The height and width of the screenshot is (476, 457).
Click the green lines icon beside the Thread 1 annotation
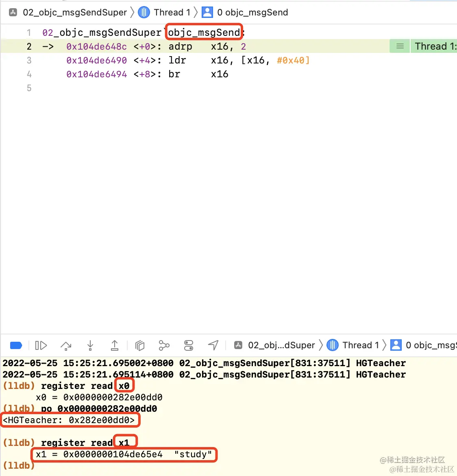pyautogui.click(x=400, y=46)
